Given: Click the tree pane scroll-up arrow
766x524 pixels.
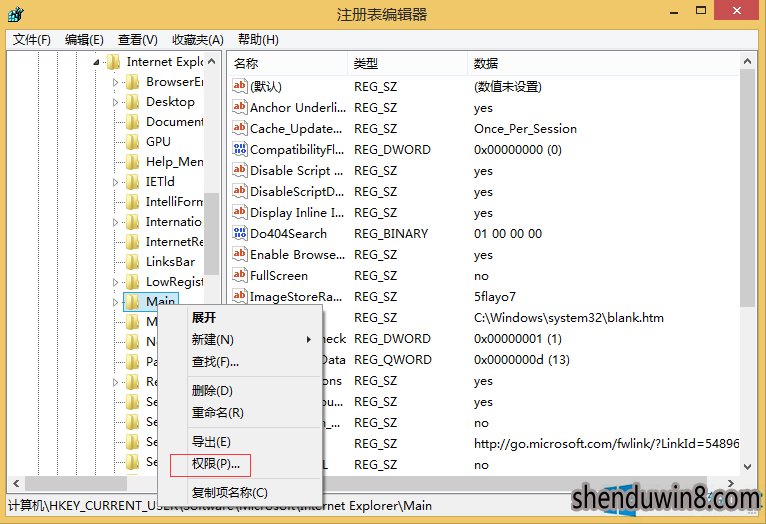Looking at the screenshot, I should click(212, 61).
